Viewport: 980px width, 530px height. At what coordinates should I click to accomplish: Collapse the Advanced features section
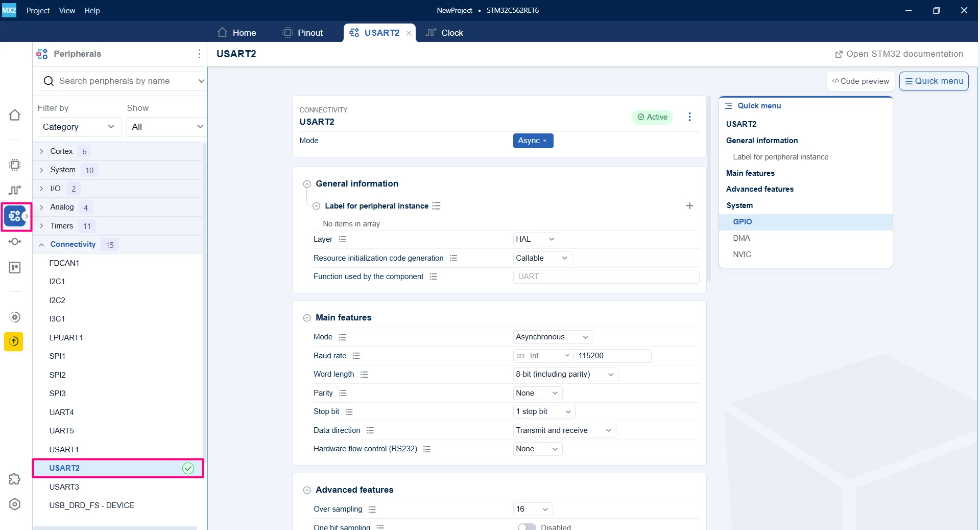point(306,490)
